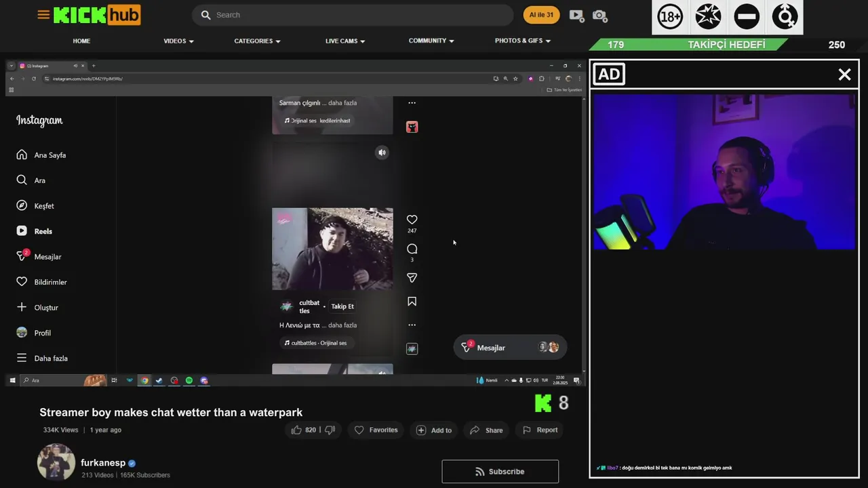This screenshot has width=868, height=488.
Task: Open Ana Sayfa in Instagram sidebar
Action: (x=41, y=155)
